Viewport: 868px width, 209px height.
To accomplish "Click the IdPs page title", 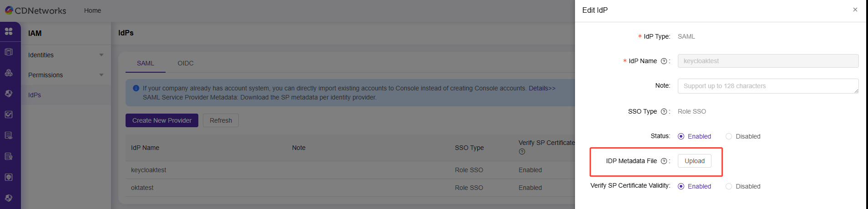I will [x=126, y=33].
